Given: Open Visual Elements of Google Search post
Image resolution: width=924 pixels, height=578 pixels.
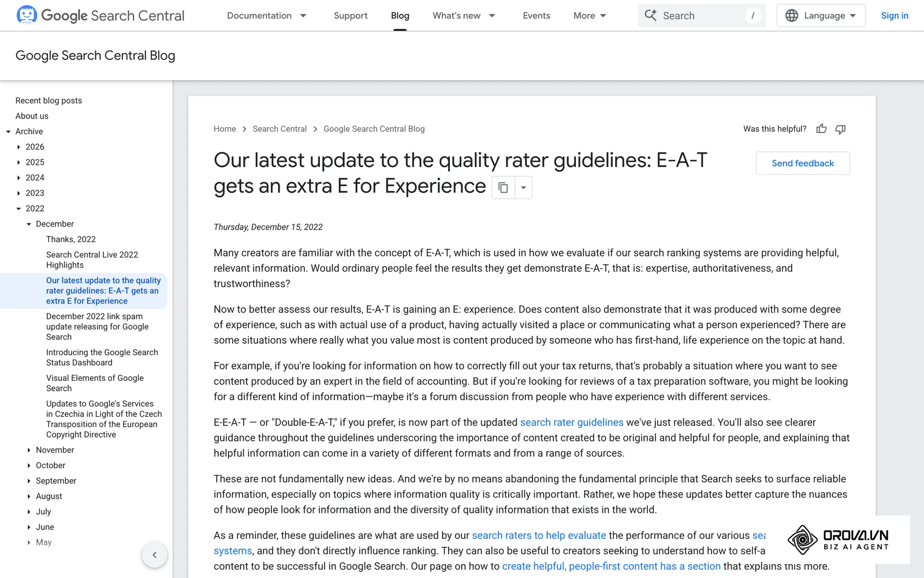Looking at the screenshot, I should pos(95,383).
